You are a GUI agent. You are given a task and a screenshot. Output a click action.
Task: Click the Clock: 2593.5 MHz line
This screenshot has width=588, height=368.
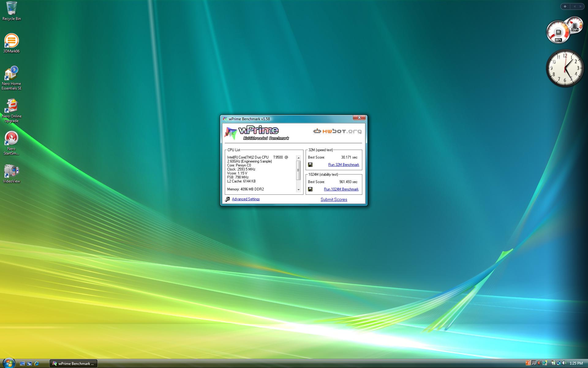[241, 169]
